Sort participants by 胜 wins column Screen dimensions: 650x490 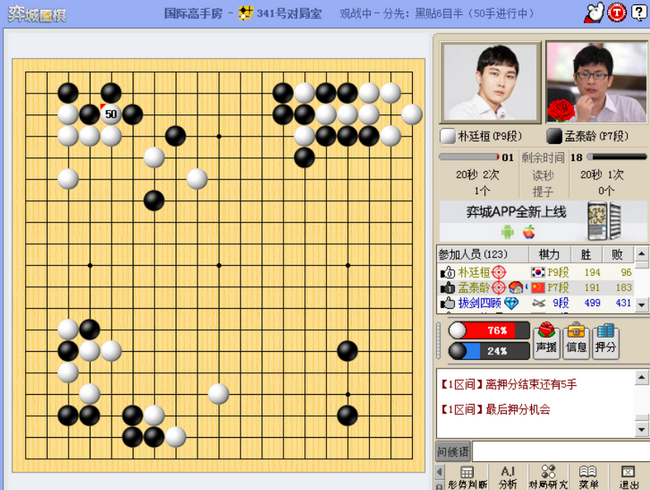click(586, 254)
